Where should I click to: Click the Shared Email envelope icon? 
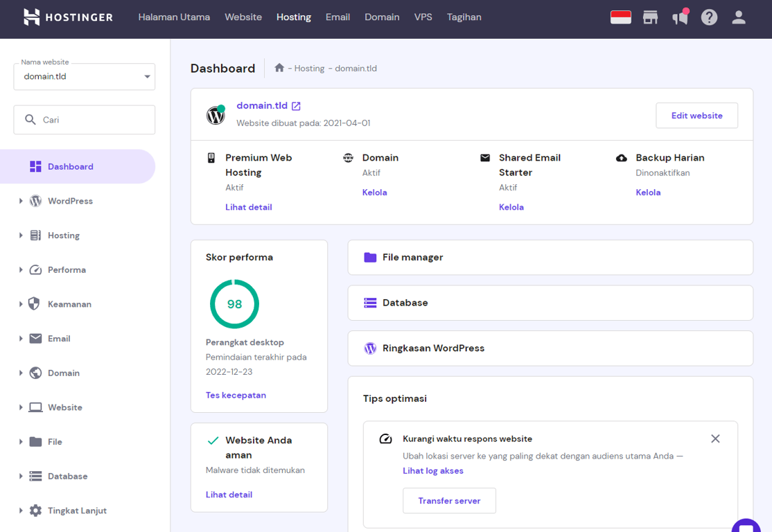485,158
